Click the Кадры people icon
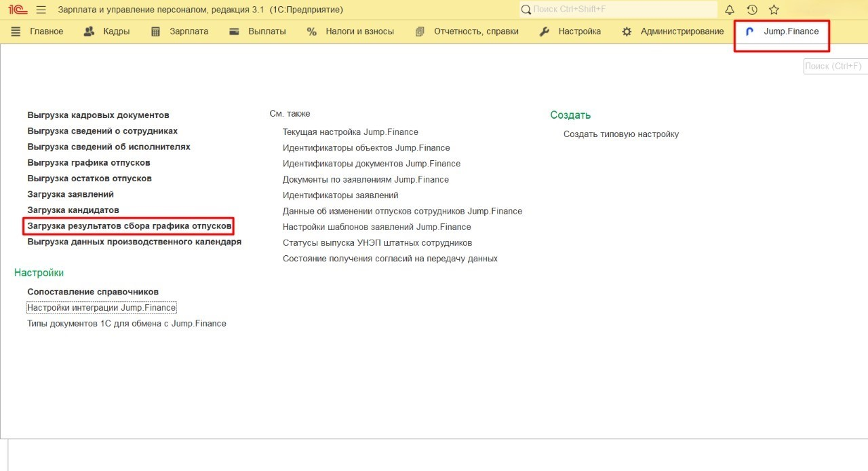 (x=89, y=32)
